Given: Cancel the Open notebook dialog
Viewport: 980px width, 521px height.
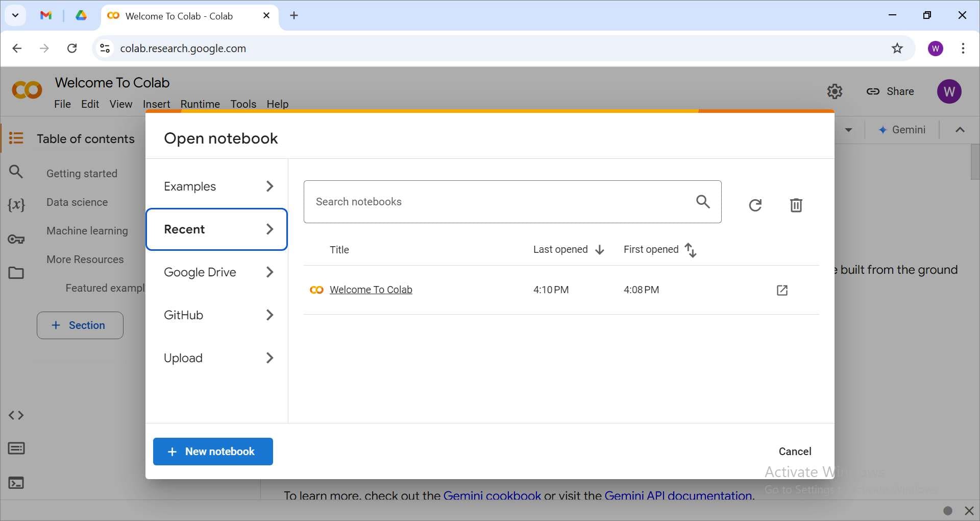Looking at the screenshot, I should click(795, 452).
